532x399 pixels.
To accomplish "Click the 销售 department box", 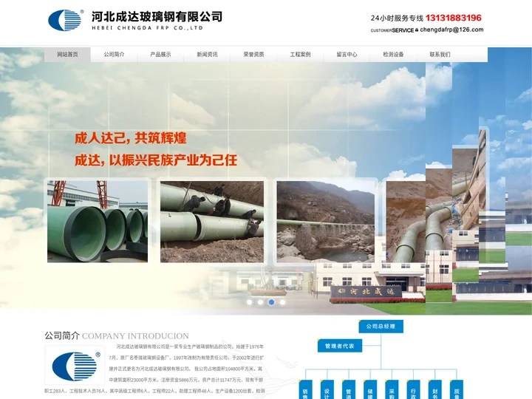I will [305, 390].
